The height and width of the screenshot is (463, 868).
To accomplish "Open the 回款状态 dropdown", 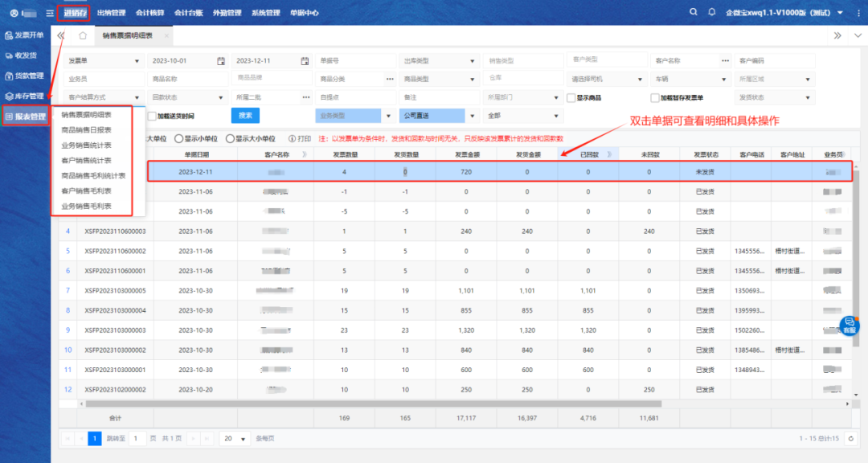I will tap(187, 97).
